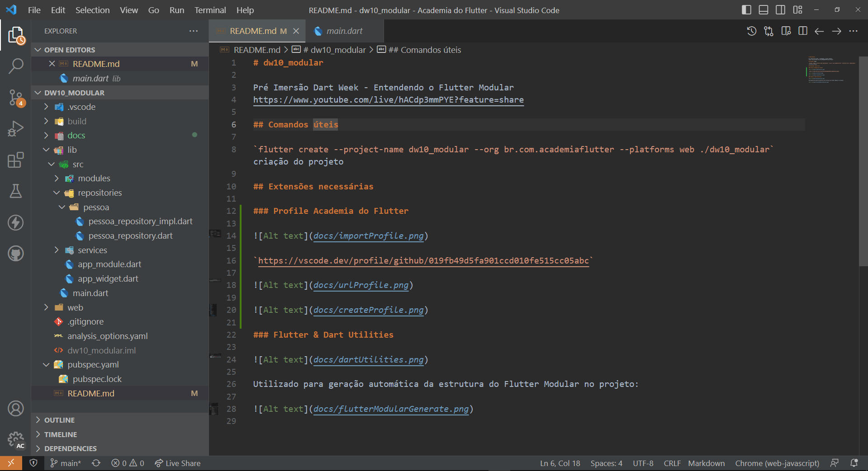Screen dimensions: 868x471
Task: Toggle the primary side bar
Action: tap(746, 9)
